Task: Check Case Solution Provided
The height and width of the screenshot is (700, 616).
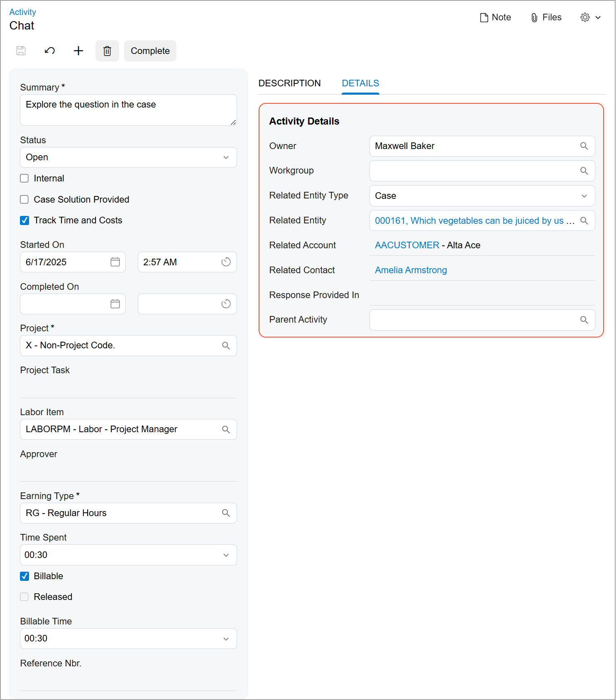Action: (x=24, y=200)
